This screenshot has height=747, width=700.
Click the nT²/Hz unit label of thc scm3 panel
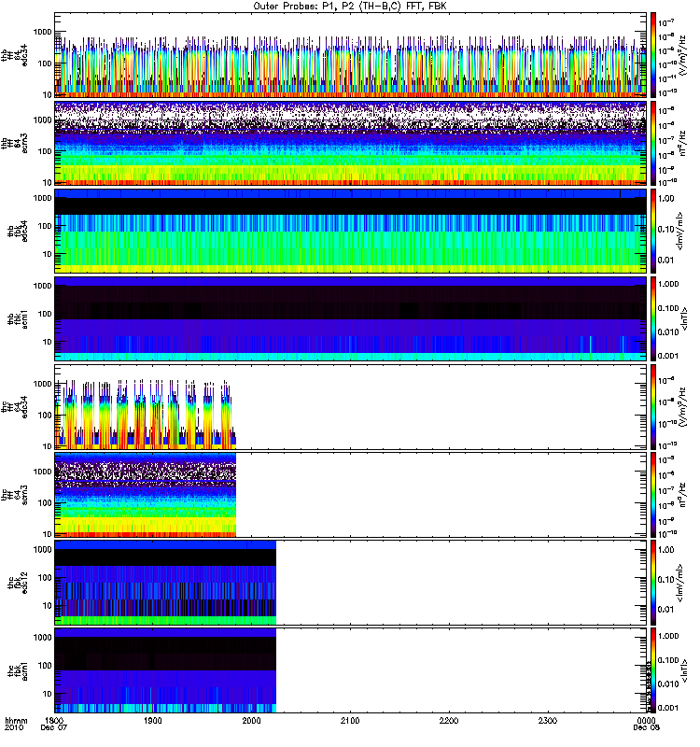click(x=683, y=495)
